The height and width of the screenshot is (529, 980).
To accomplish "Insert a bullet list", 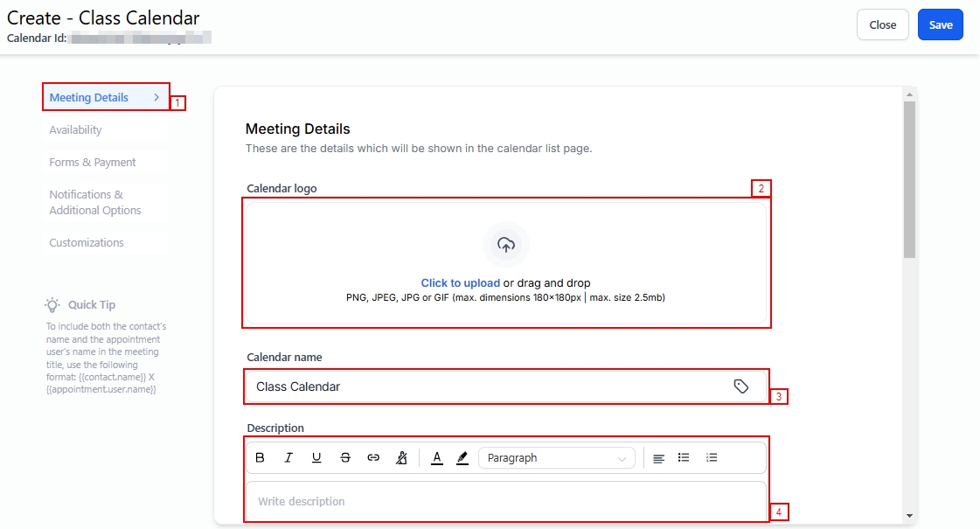I will pos(684,458).
